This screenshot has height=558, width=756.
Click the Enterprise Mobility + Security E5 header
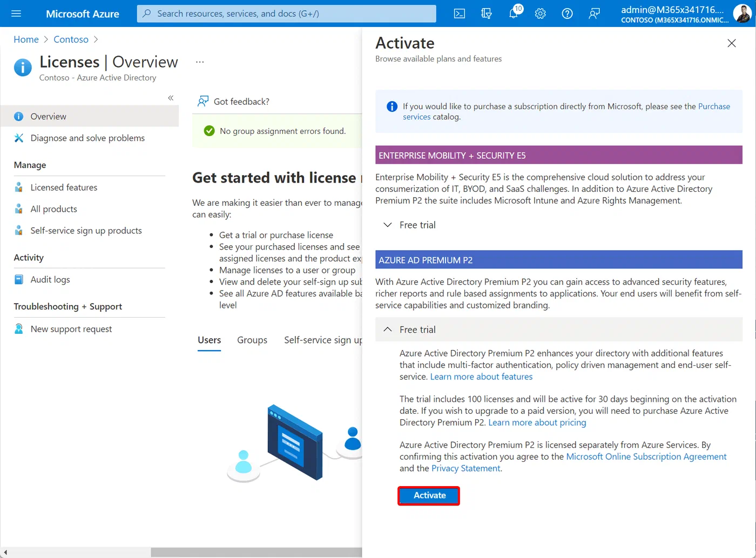pyautogui.click(x=559, y=156)
